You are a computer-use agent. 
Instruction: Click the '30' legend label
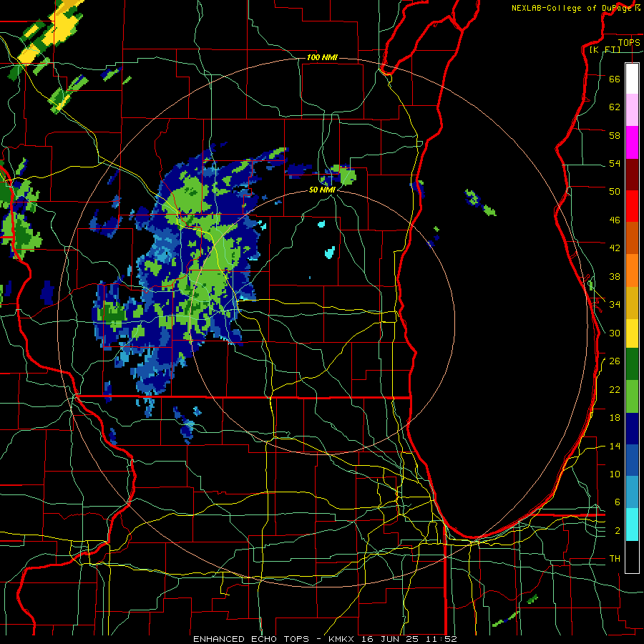[x=615, y=333]
